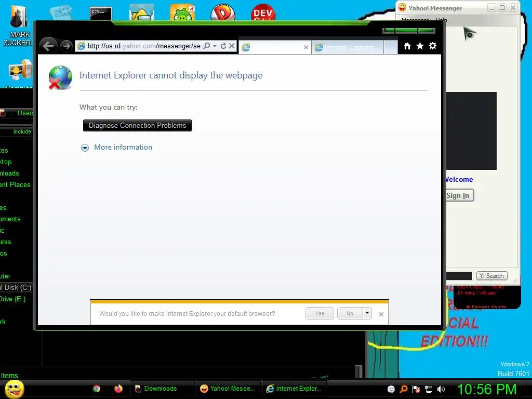Switch to the Downloads taskbar window
Screen dimensions: 532x399
coord(162,389)
